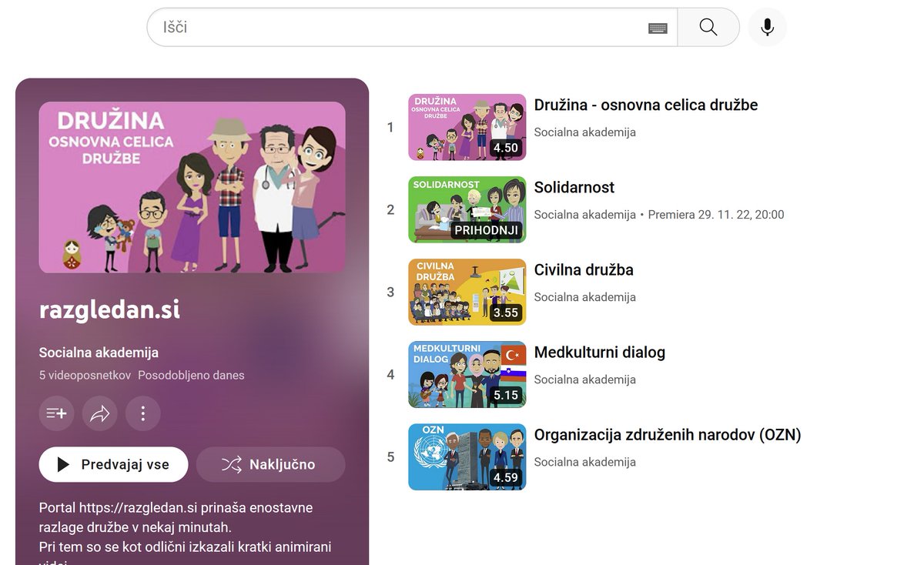This screenshot has width=924, height=565.
Task: Open Socialna akademija channel under OZN video
Action: [x=585, y=462]
